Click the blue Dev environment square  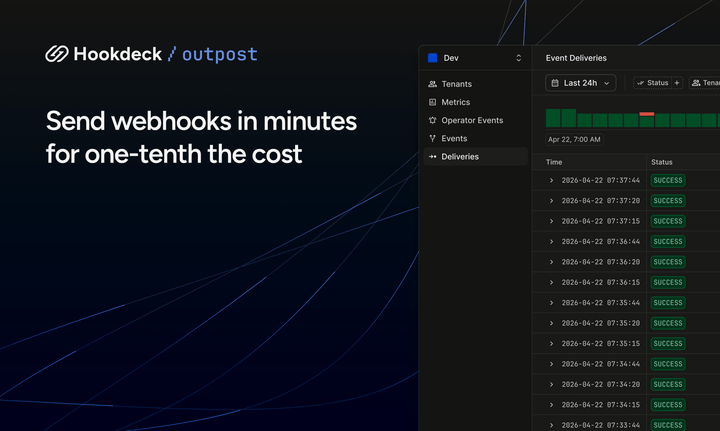pos(433,58)
